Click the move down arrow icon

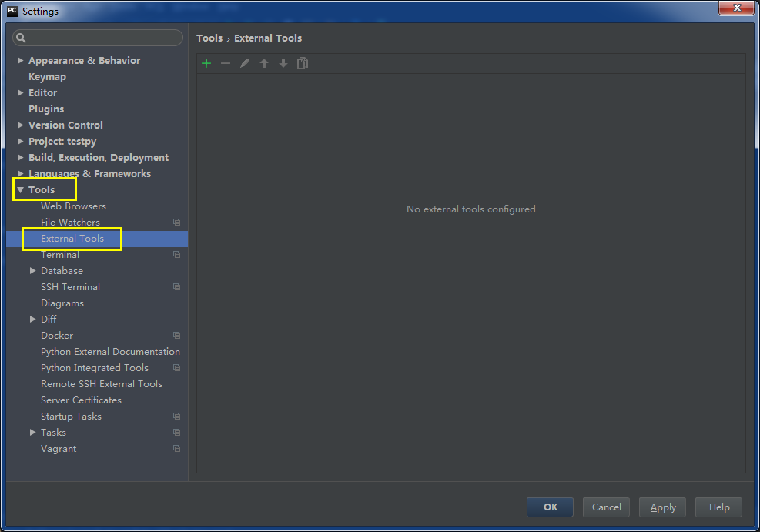coord(283,63)
